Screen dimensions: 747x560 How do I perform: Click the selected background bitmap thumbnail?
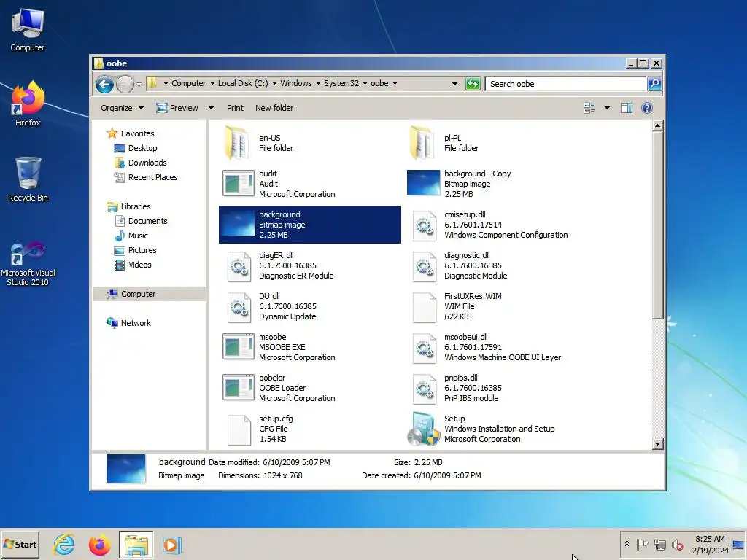point(239,225)
